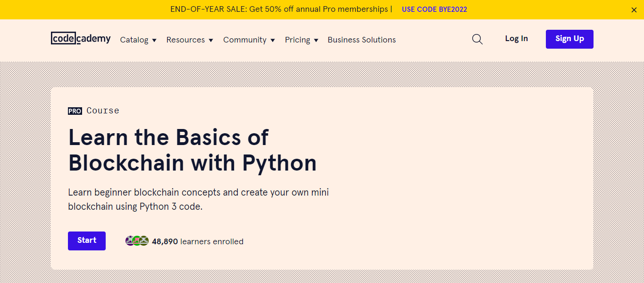This screenshot has height=283, width=644.
Task: Select the Pricing menu label
Action: [297, 40]
